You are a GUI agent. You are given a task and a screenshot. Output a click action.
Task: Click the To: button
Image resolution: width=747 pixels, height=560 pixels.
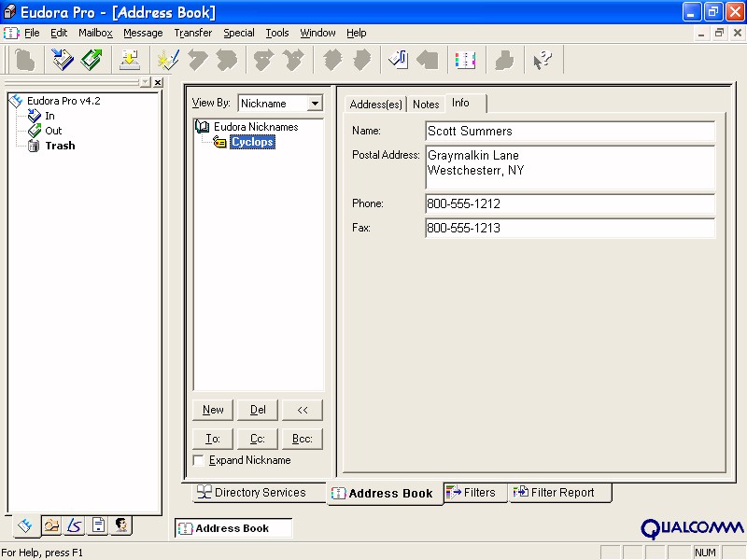(x=213, y=439)
